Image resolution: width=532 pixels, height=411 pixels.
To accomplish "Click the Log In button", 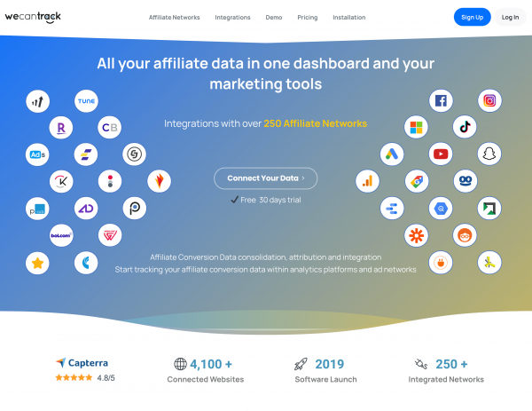I will (510, 17).
